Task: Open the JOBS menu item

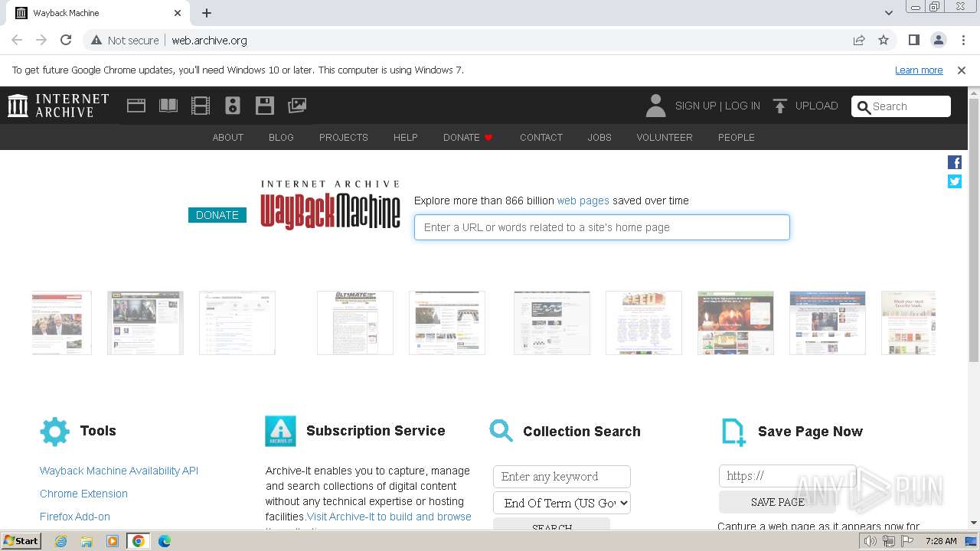Action: (x=599, y=138)
